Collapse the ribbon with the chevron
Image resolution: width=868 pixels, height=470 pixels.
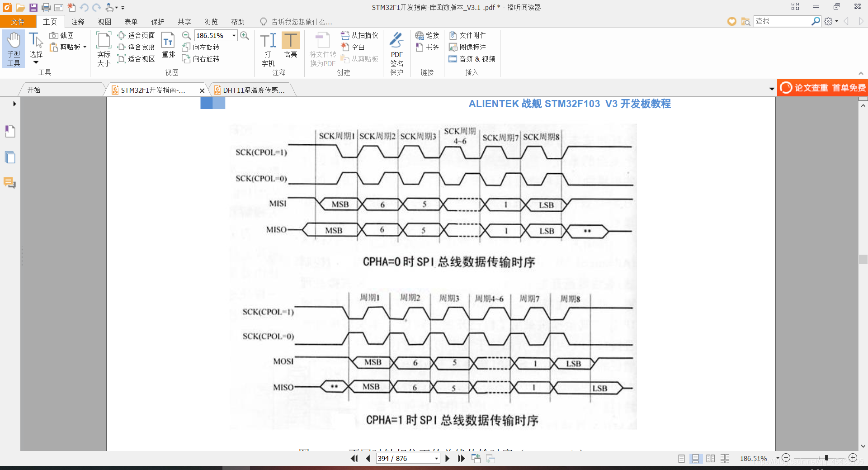(861, 73)
